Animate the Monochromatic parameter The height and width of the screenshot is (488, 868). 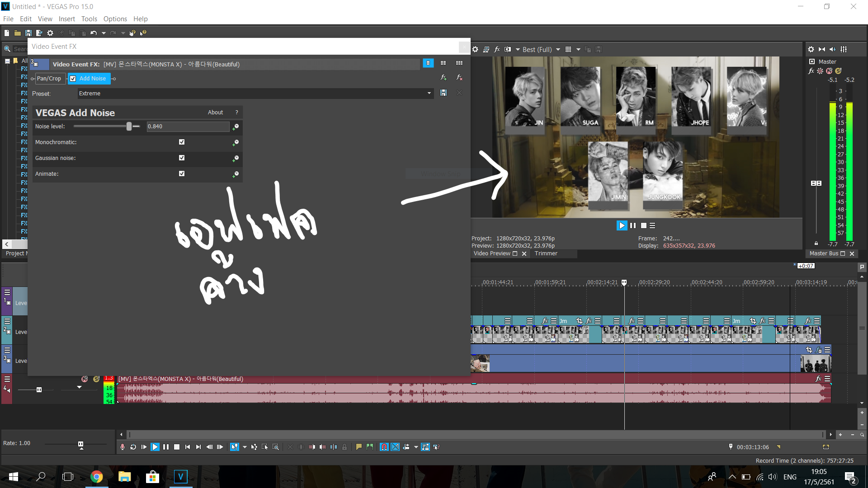236,143
